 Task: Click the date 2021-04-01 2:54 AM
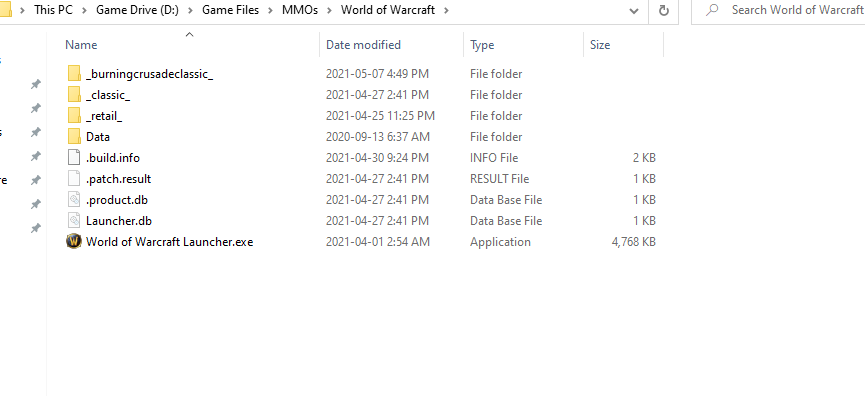(x=377, y=242)
